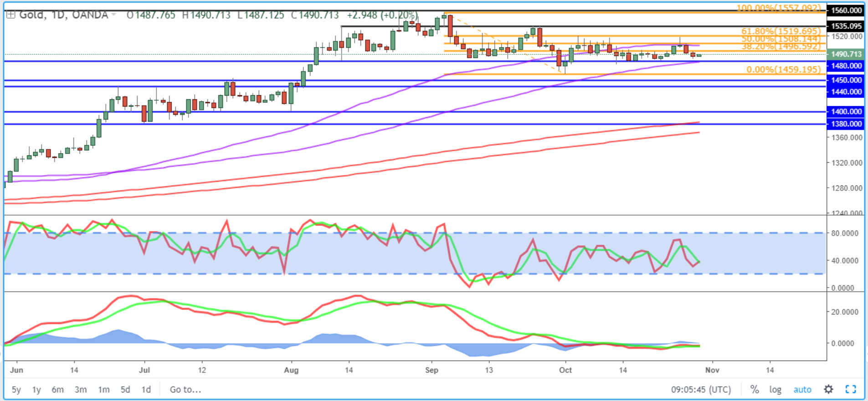Select the 6m time range

[57, 390]
